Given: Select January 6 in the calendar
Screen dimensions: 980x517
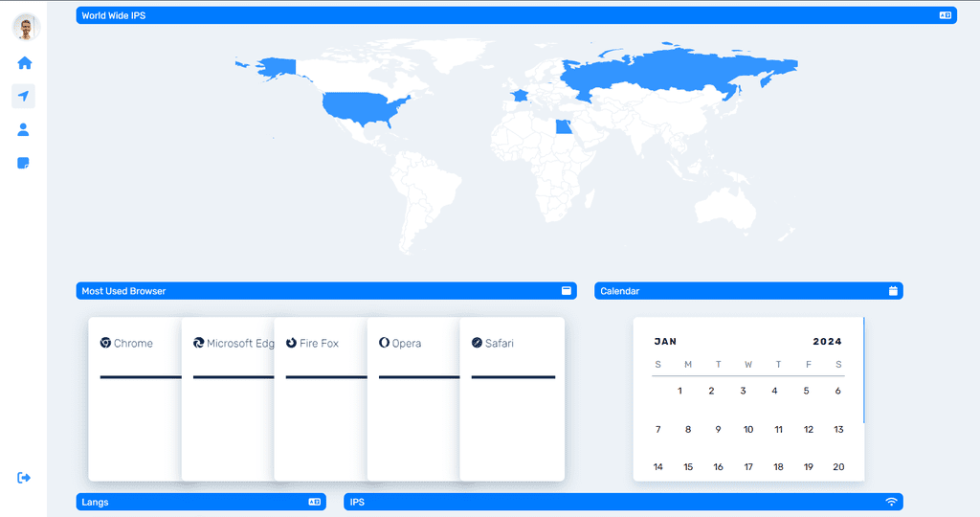Looking at the screenshot, I should click(x=838, y=391).
